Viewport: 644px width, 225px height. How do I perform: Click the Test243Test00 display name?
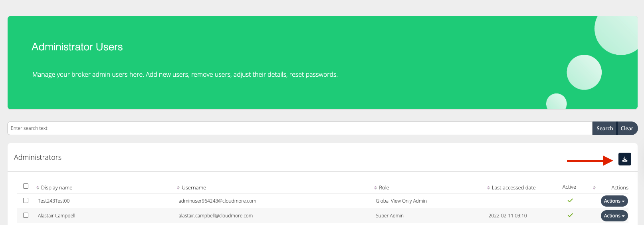[54, 201]
